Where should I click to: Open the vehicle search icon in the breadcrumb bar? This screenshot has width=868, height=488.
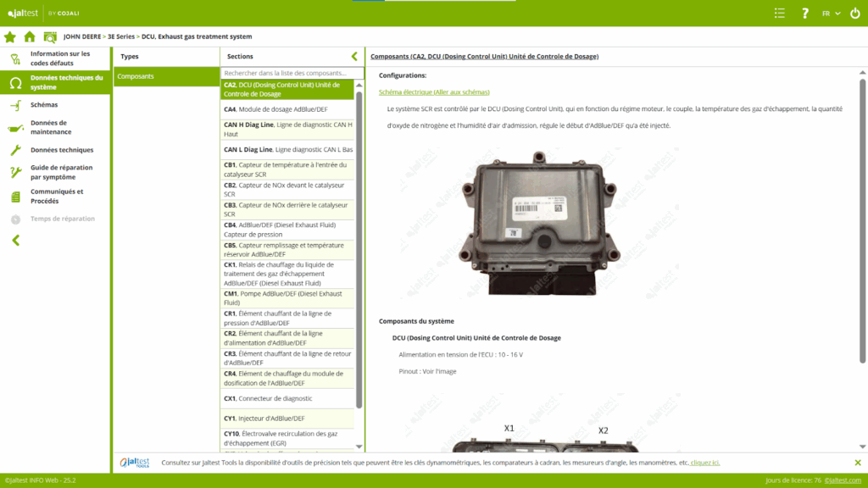coord(50,36)
